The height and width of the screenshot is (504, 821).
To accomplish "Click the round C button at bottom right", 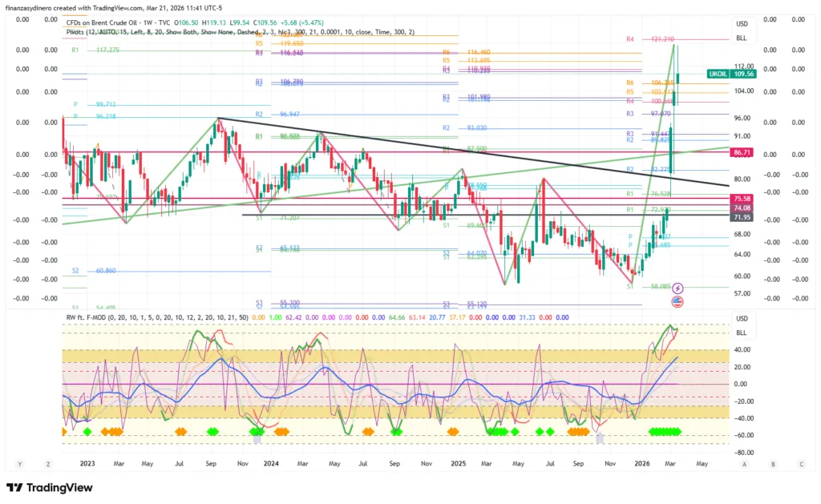I will click(x=801, y=464).
